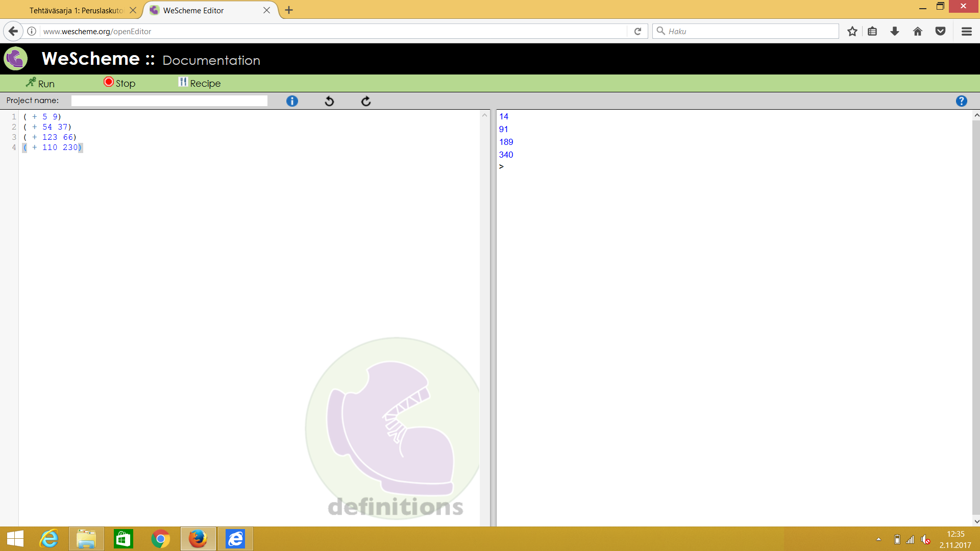Click the WeScheme logo icon

point(16,59)
